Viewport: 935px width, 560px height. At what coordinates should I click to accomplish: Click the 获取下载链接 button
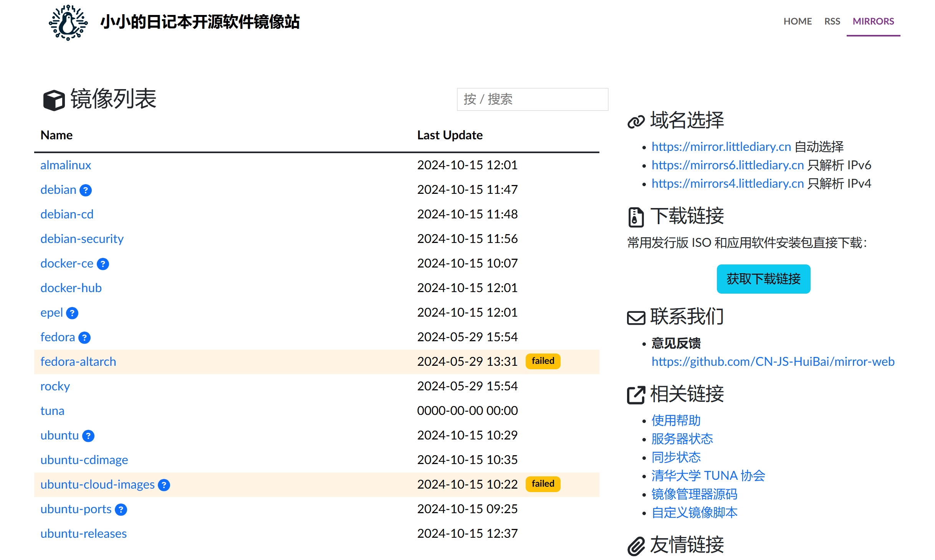click(763, 279)
